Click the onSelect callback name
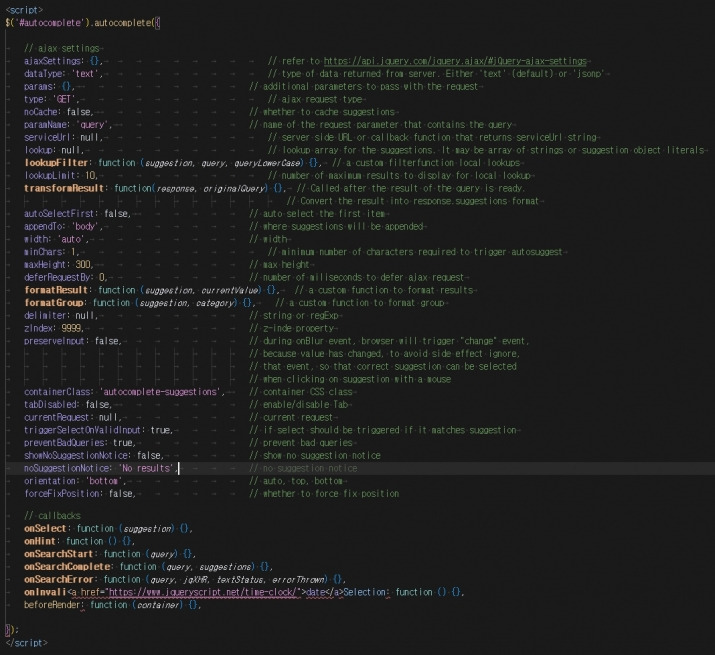This screenshot has width=715, height=655. (45, 529)
